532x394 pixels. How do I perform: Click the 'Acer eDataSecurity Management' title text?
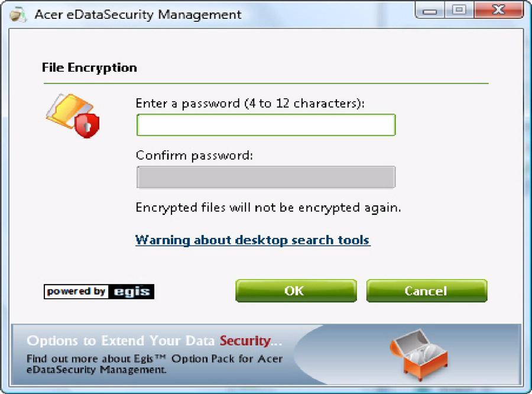tap(138, 15)
